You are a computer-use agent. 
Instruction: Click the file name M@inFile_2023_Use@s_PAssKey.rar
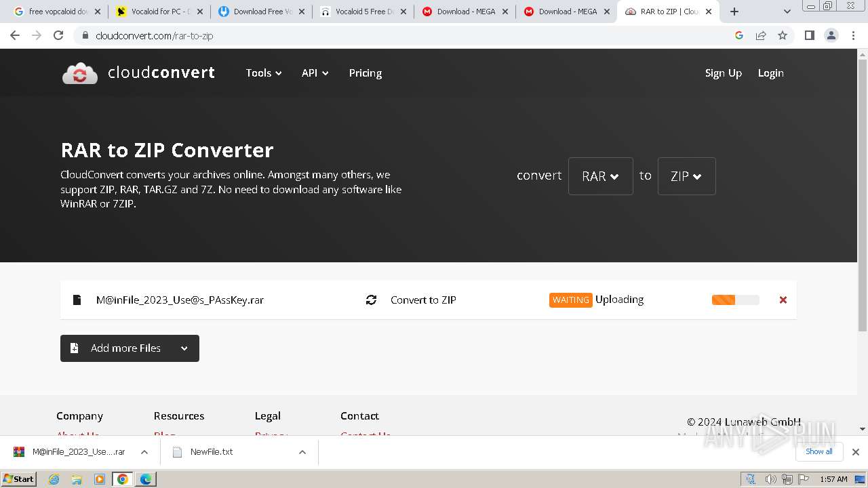[180, 300]
